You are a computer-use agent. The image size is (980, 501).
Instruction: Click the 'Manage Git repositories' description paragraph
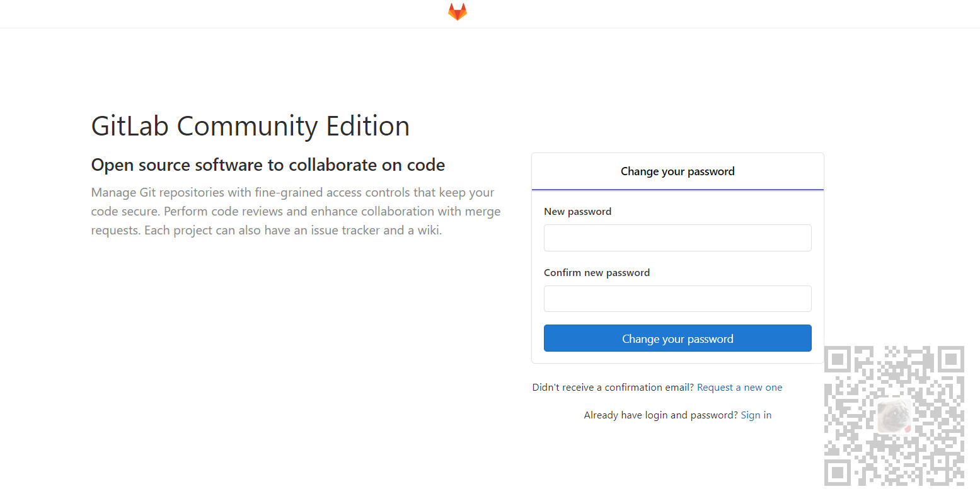[296, 211]
